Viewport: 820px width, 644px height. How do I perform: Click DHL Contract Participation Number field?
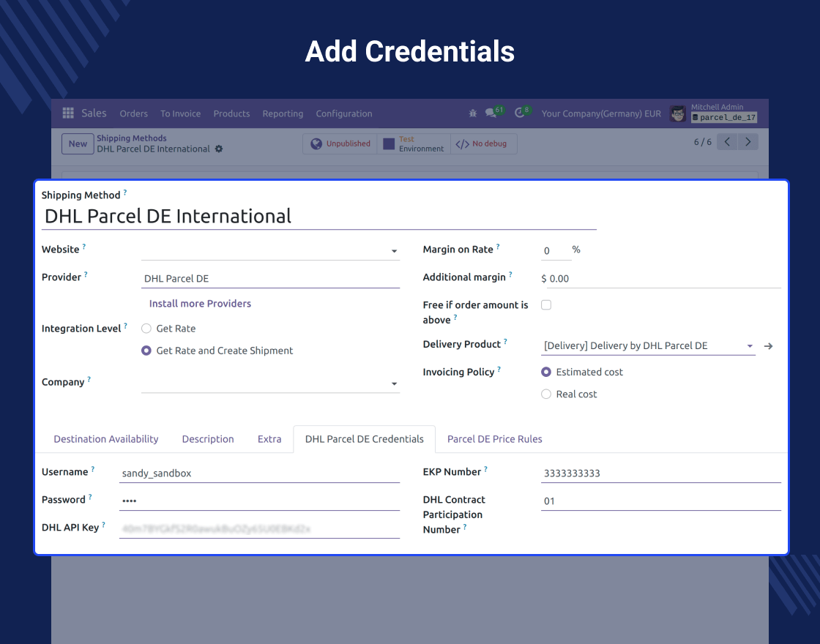click(x=661, y=501)
